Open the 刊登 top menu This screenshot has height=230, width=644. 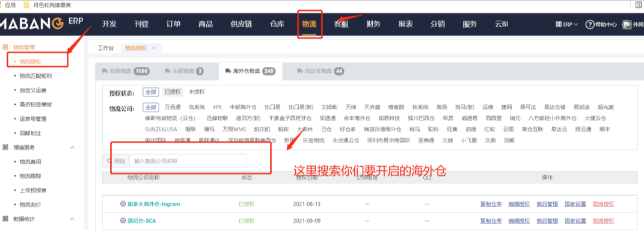click(141, 24)
